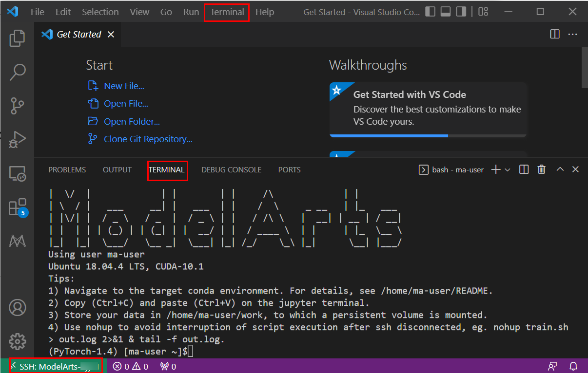The height and width of the screenshot is (373, 588).
Task: Switch to the OUTPUT panel tab
Action: [117, 170]
